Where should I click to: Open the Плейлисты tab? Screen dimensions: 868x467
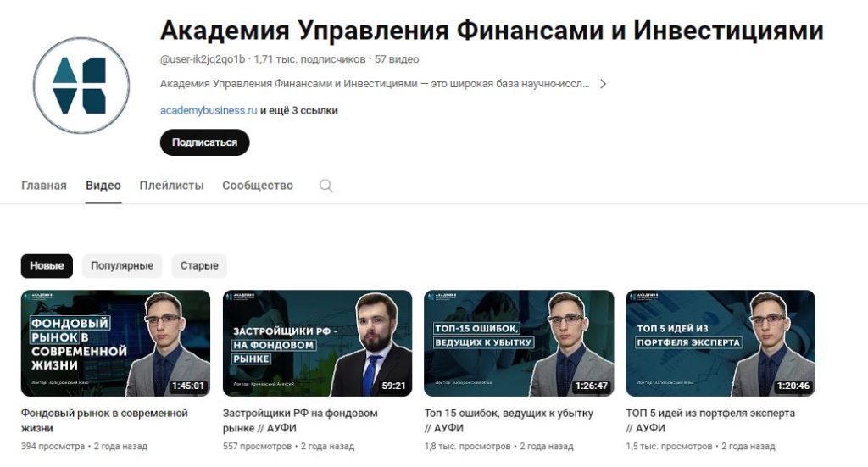coord(171,186)
